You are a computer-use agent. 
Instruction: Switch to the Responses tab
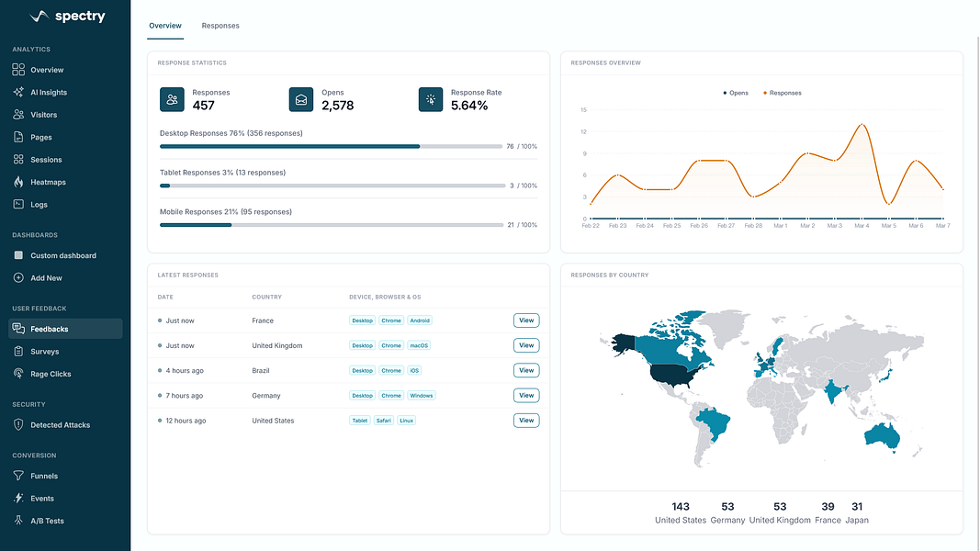220,26
